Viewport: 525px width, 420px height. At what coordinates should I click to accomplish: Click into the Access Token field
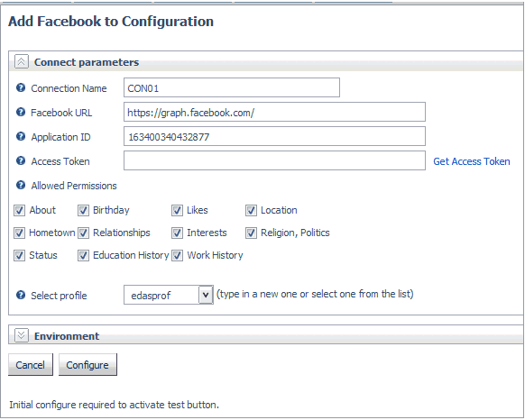(x=274, y=160)
